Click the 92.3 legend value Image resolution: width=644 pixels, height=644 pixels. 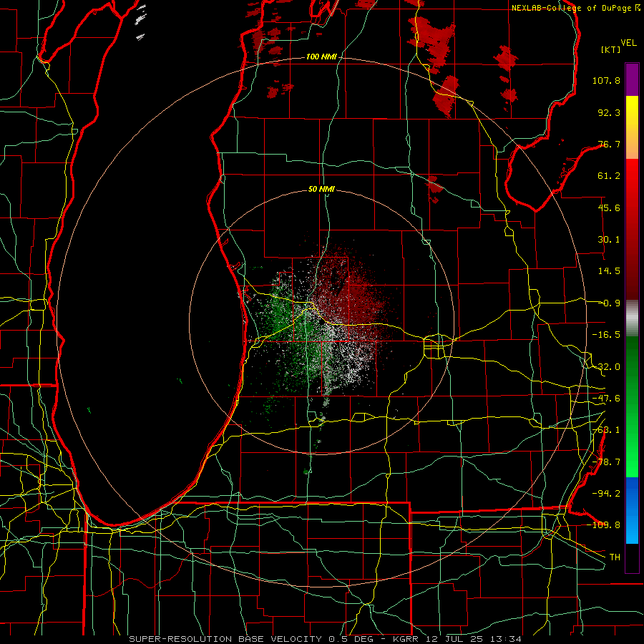pos(609,112)
